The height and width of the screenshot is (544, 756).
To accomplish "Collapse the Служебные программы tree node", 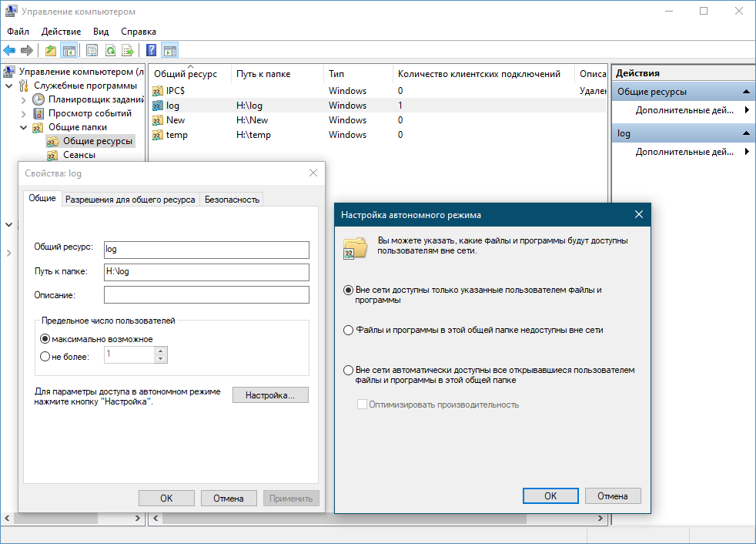I will (x=9, y=86).
